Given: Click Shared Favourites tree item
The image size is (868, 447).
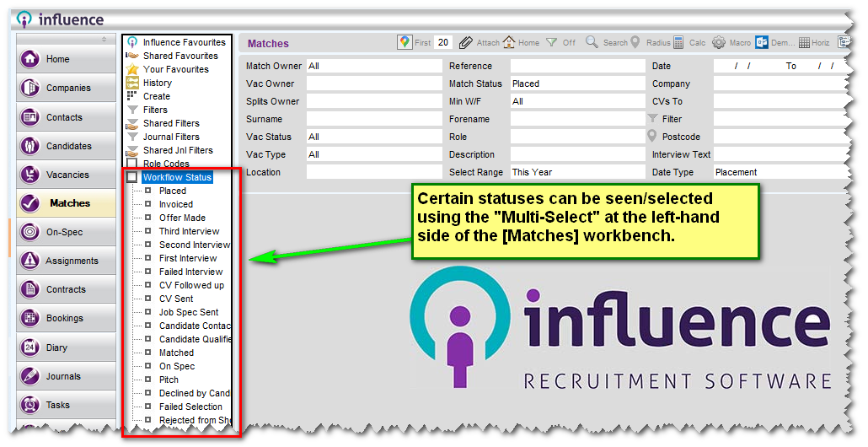Looking at the screenshot, I should click(x=179, y=56).
